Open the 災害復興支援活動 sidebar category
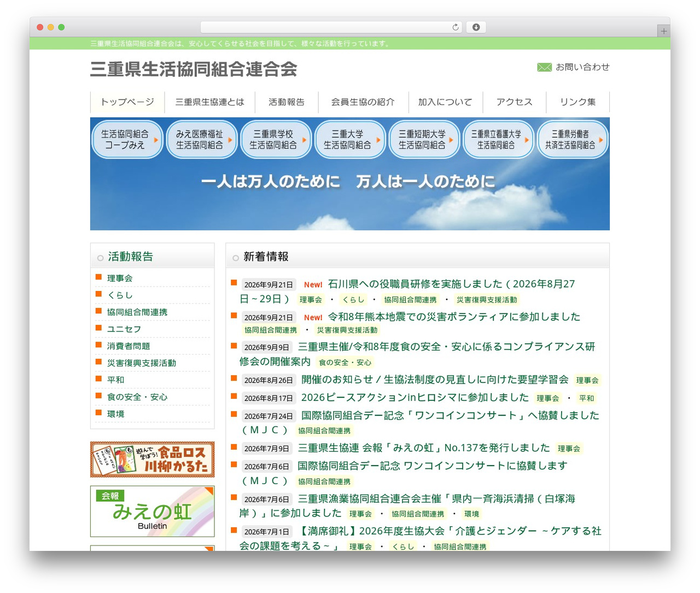The image size is (700, 593). click(142, 363)
